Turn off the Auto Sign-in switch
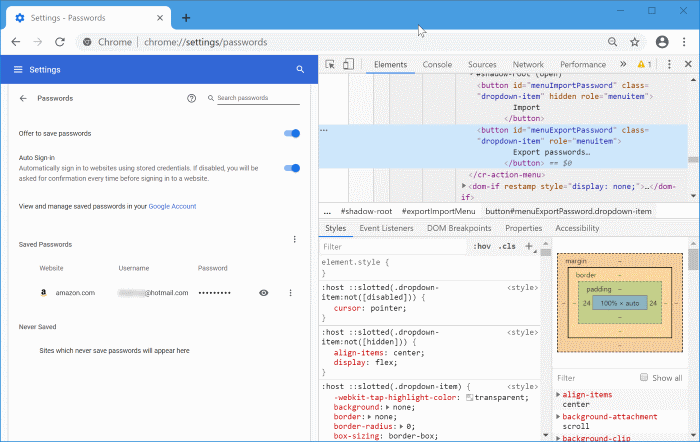The width and height of the screenshot is (700, 442). 291,168
